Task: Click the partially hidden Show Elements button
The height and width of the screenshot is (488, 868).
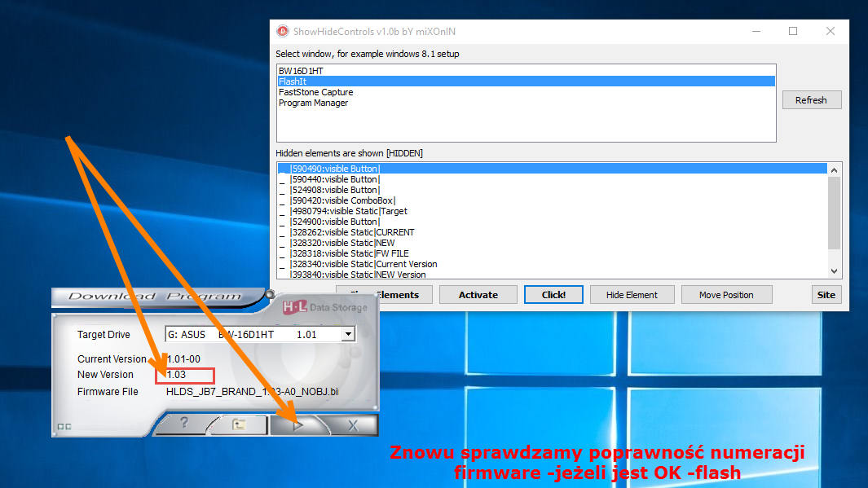Action: point(386,295)
